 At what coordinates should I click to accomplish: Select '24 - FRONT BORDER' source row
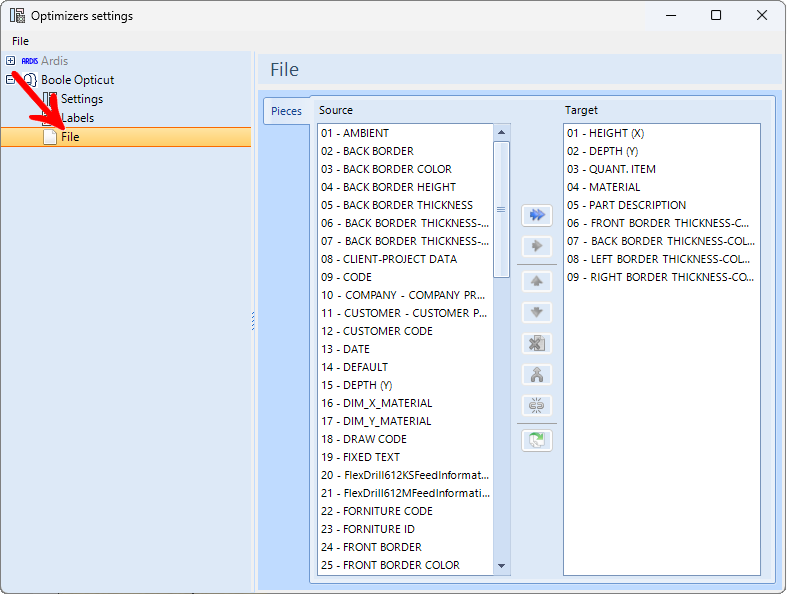(x=406, y=548)
